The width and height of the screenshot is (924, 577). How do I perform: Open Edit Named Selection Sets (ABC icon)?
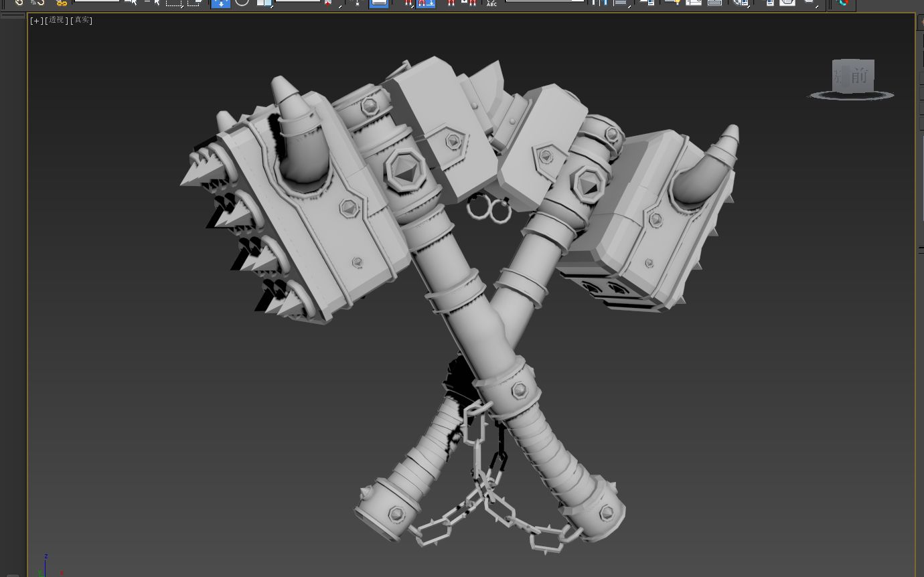tap(491, 3)
